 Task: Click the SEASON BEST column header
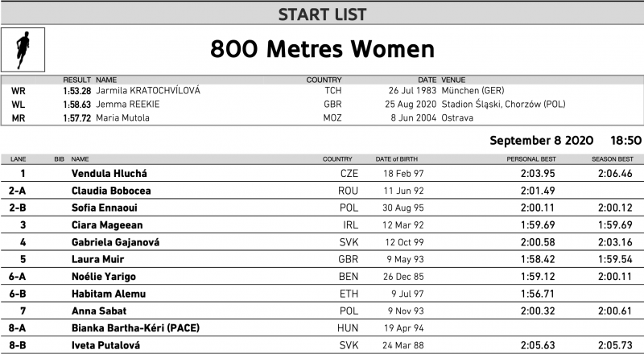point(613,159)
